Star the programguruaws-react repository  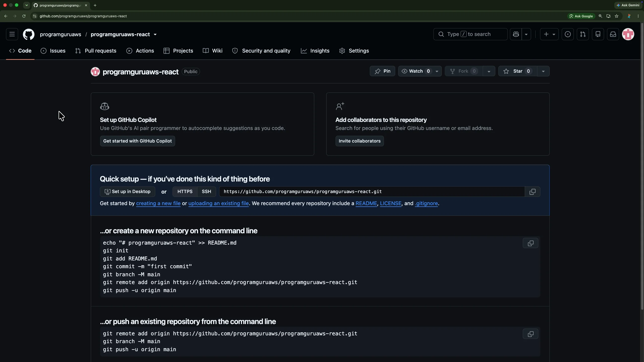[517, 71]
